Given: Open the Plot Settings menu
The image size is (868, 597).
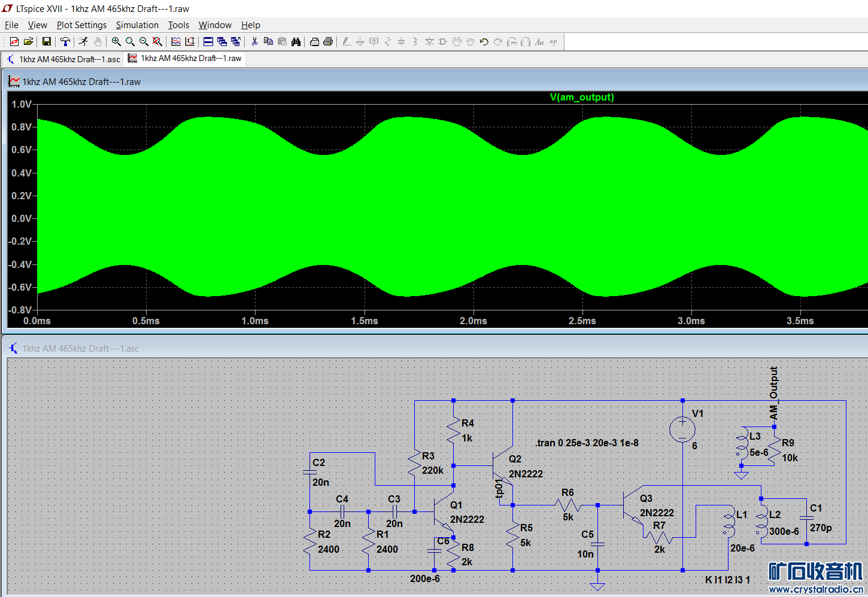Looking at the screenshot, I should [81, 25].
